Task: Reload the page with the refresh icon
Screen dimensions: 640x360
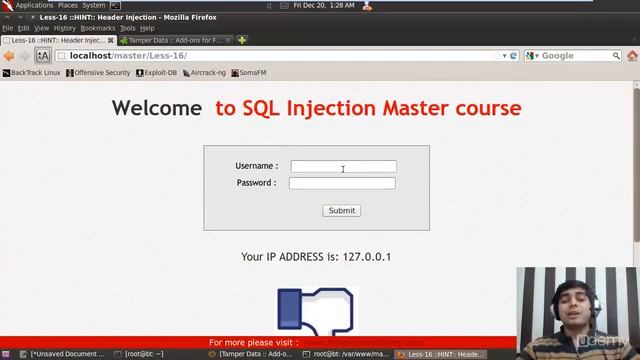Action: [513, 56]
